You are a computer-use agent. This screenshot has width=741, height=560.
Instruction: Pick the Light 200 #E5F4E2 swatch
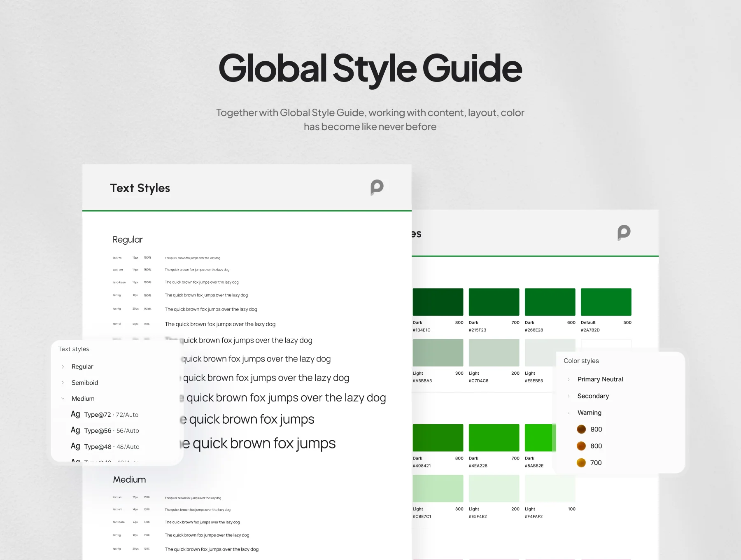[x=494, y=488]
